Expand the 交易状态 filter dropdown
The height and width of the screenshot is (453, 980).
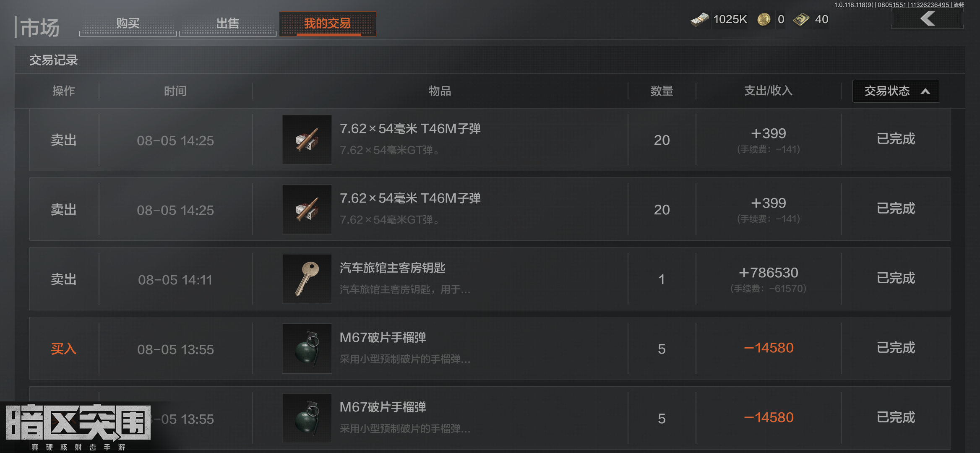(x=896, y=91)
